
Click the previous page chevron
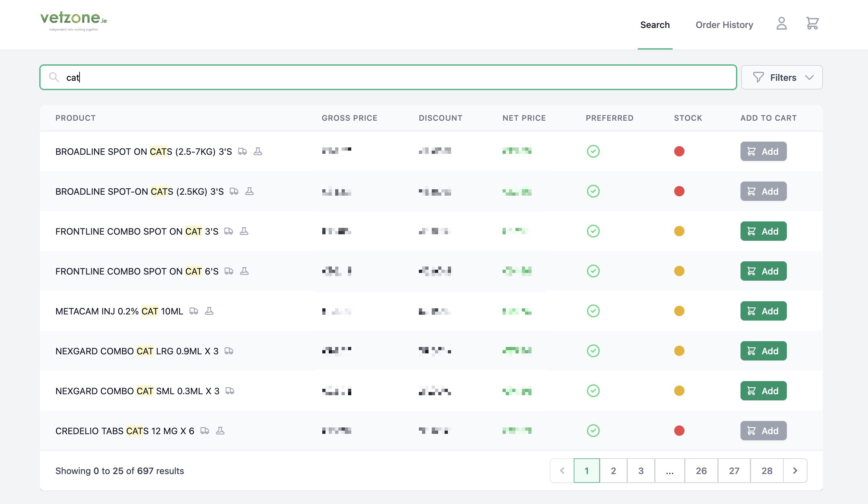pyautogui.click(x=562, y=471)
